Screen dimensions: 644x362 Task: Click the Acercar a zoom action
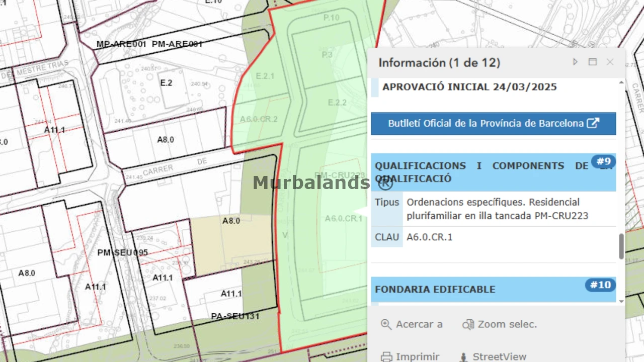(x=412, y=324)
